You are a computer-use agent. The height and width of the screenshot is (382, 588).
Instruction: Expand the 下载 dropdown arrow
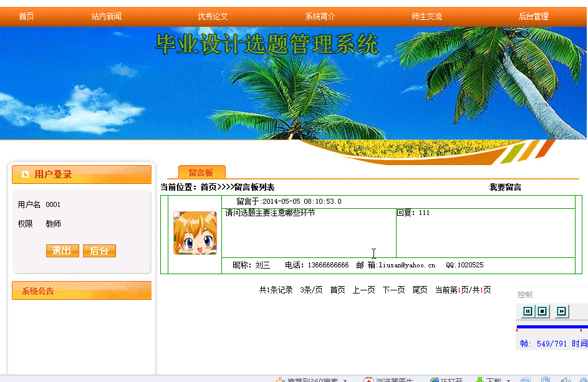click(x=509, y=381)
